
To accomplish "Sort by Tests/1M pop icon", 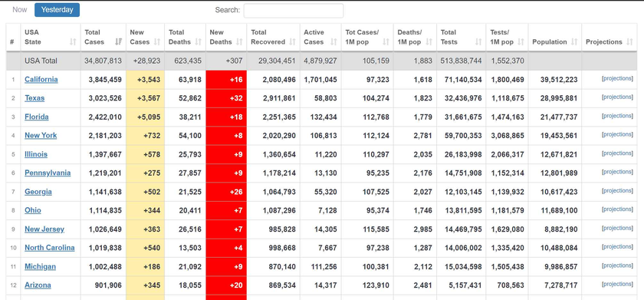I will (521, 42).
